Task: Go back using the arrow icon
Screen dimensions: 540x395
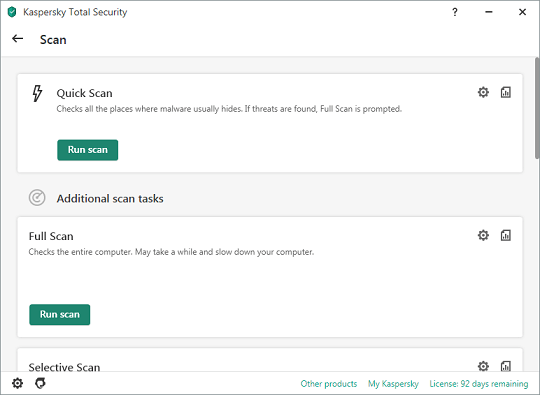Action: (x=18, y=39)
